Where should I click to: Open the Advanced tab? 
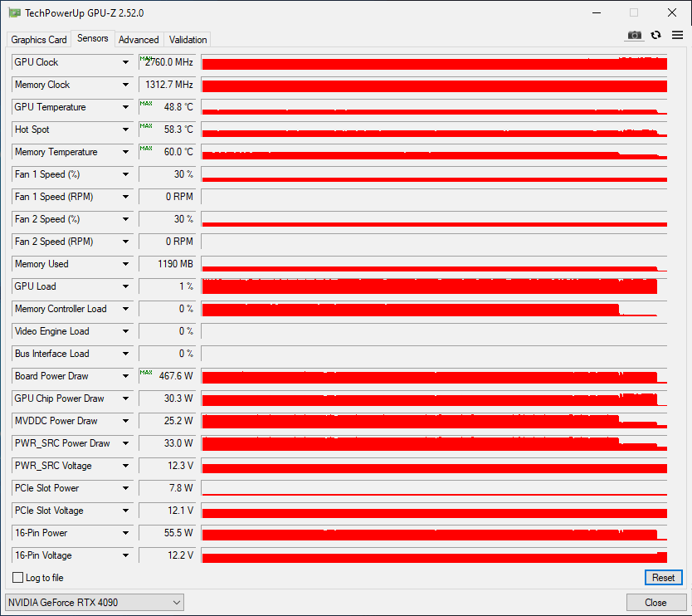(139, 40)
